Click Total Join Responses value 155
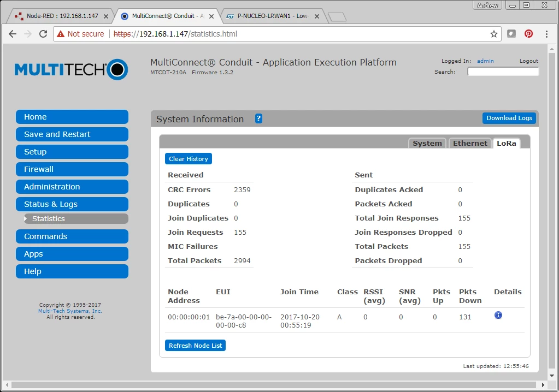This screenshot has width=559, height=392. tap(464, 218)
